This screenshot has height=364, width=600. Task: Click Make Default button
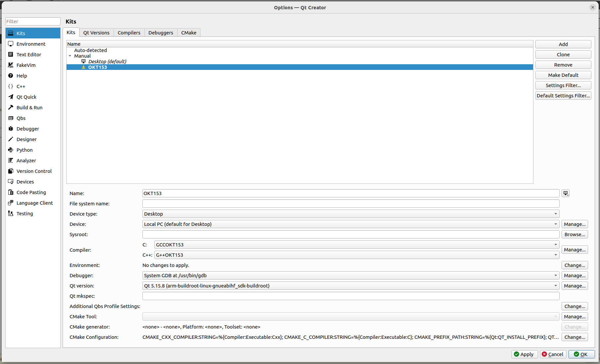click(x=563, y=75)
